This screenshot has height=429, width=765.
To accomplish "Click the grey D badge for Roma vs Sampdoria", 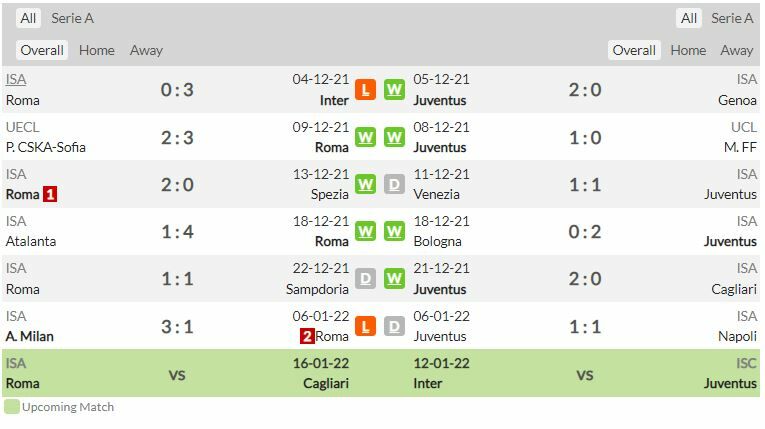I will 365,279.
